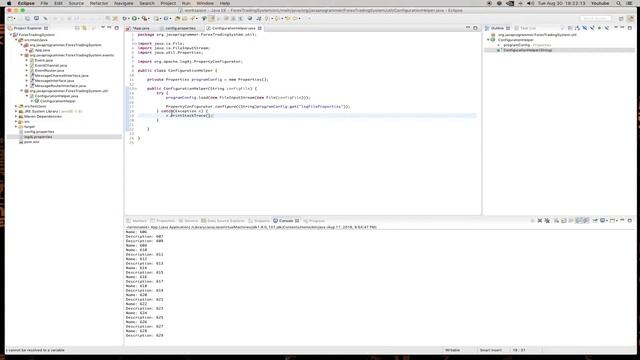Expand the Maven Dependencies node
The width and height of the screenshot is (640, 360).
click(16, 116)
